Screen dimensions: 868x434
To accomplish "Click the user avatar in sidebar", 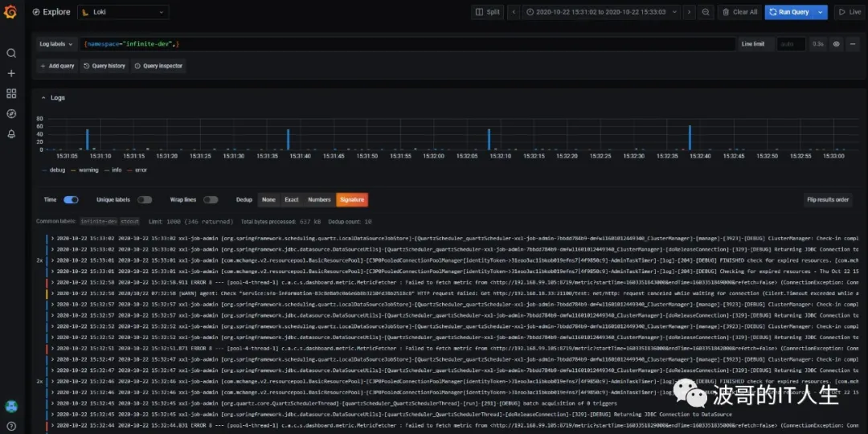I will [x=11, y=407].
